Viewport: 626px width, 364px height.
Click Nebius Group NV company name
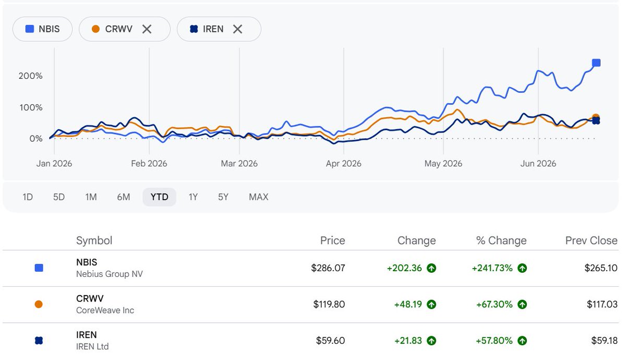(110, 274)
